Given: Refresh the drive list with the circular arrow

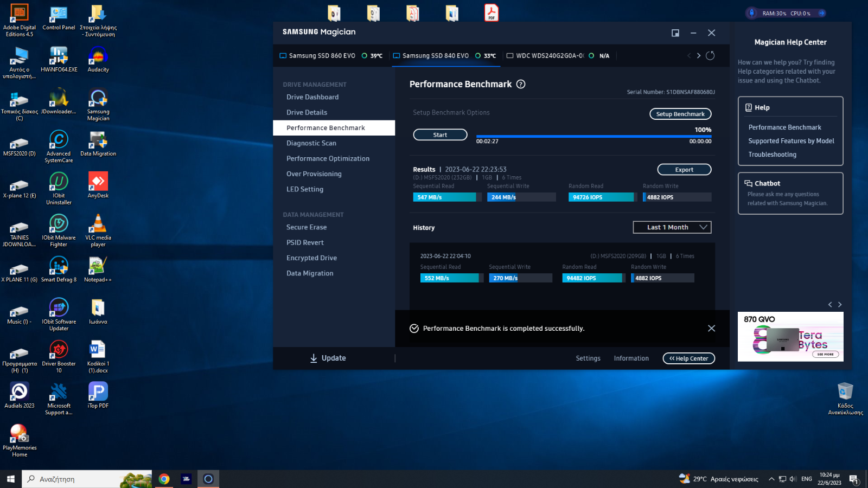Looking at the screenshot, I should 710,55.
